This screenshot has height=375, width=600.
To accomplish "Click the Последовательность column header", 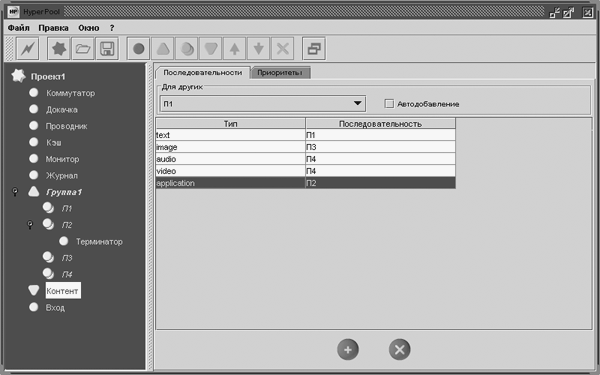I will point(380,124).
